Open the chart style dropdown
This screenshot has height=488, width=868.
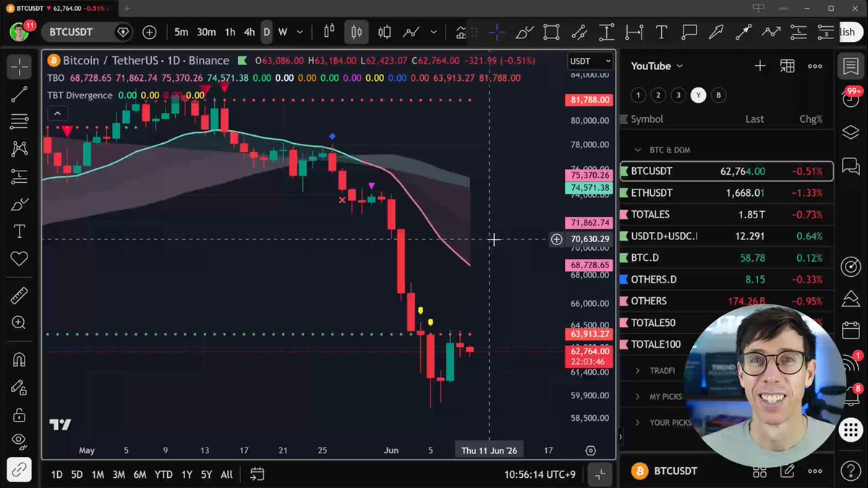pos(434,32)
